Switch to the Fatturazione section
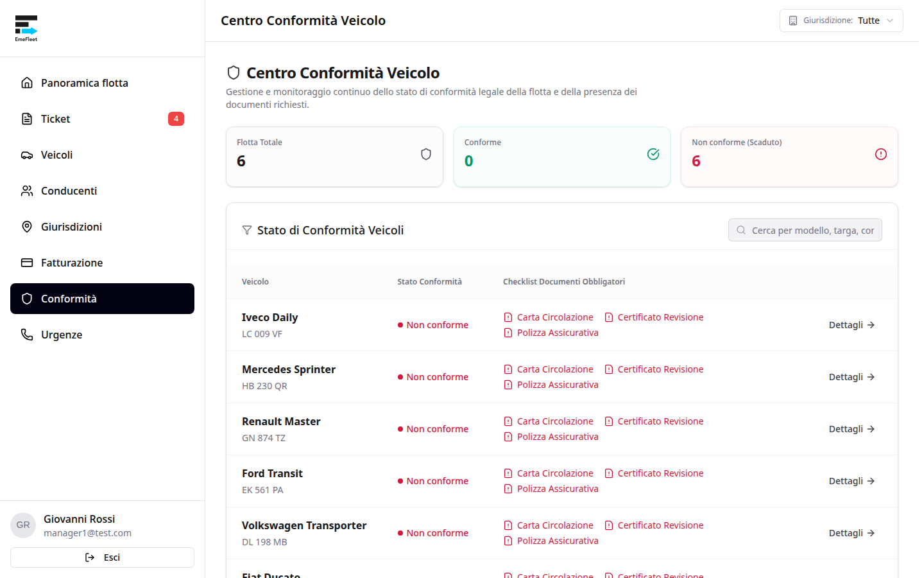 coord(102,263)
